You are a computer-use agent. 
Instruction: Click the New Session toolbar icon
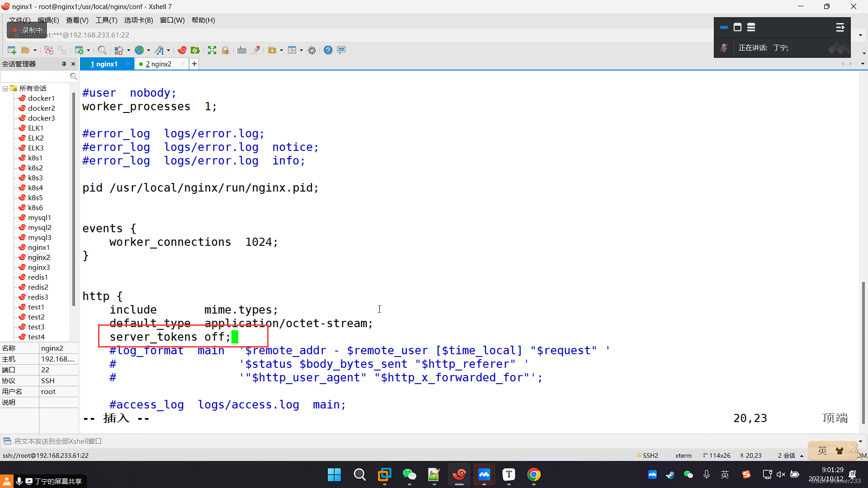tap(12, 50)
